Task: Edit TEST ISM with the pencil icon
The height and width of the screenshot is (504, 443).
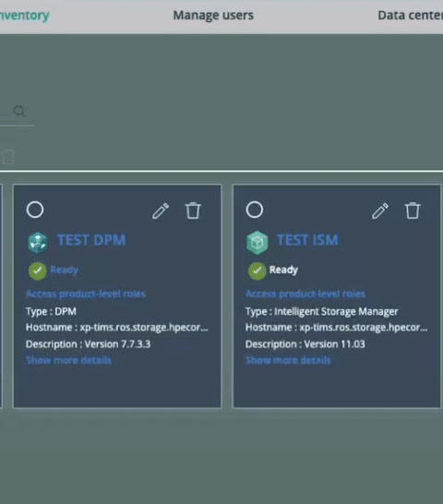Action: [x=380, y=210]
